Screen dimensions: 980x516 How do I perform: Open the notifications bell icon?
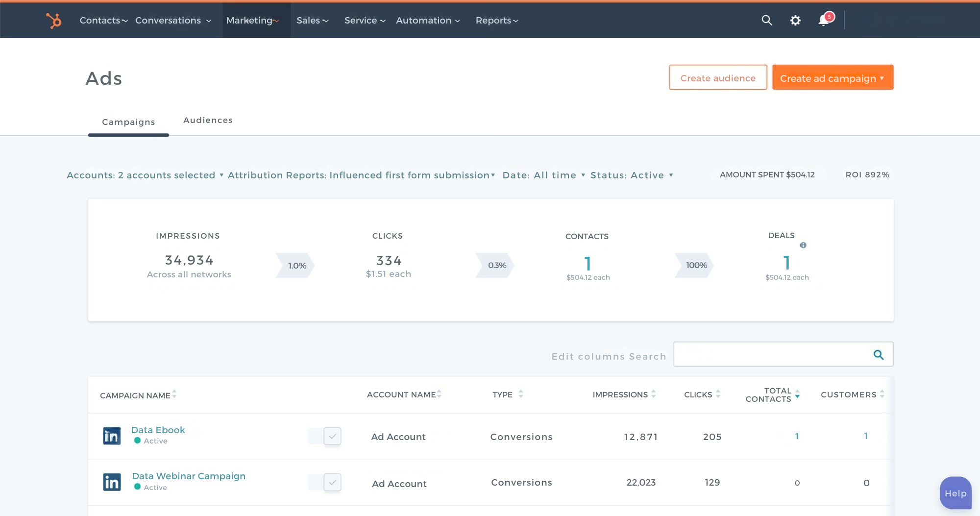824,20
